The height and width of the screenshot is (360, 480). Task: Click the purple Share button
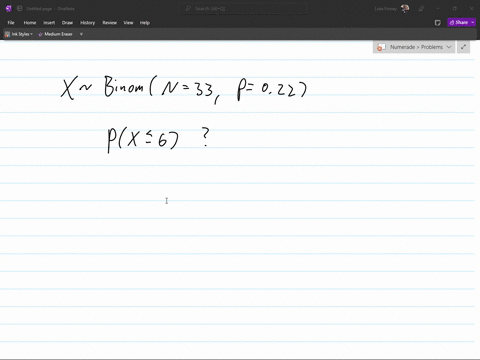pyautogui.click(x=459, y=23)
